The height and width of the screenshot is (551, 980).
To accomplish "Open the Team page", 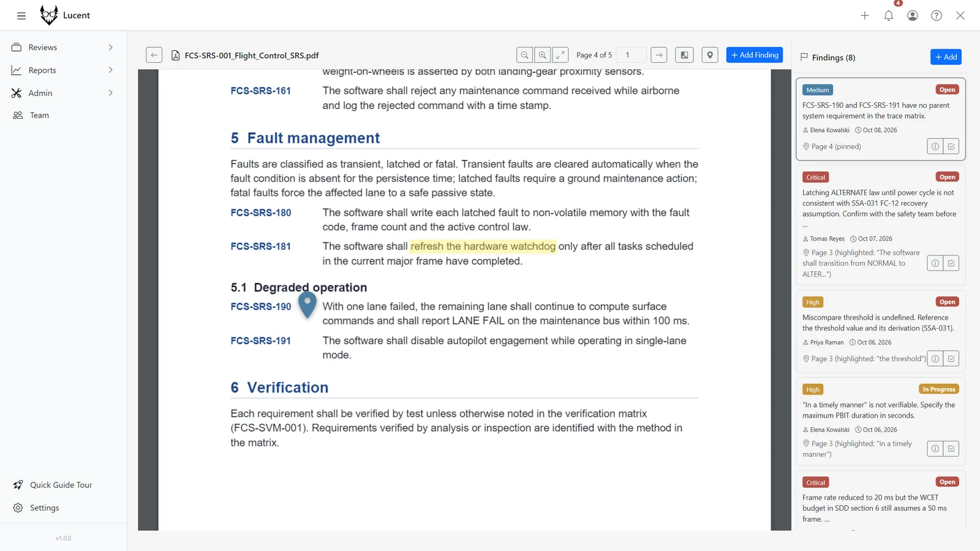I will [63, 115].
